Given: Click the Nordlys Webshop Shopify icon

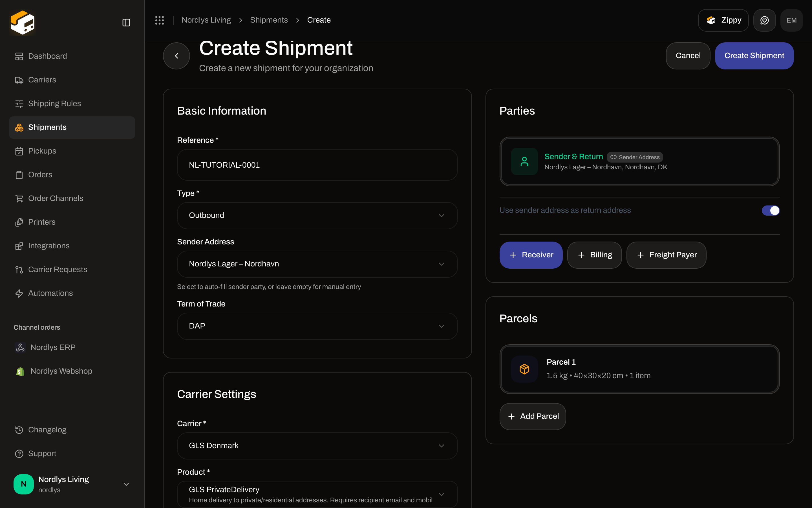Looking at the screenshot, I should coord(20,371).
